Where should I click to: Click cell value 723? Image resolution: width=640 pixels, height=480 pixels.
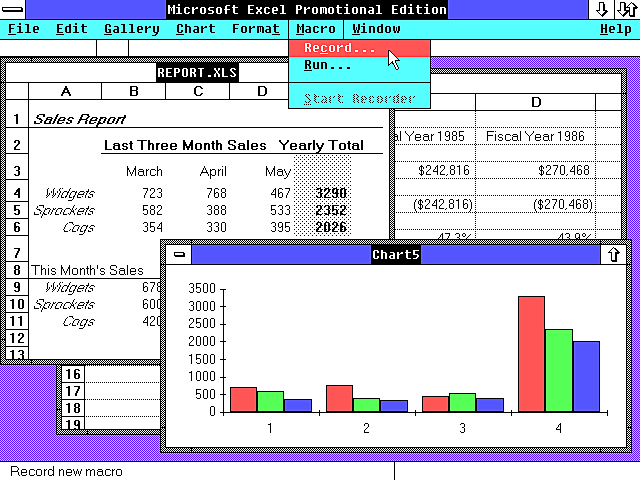152,193
